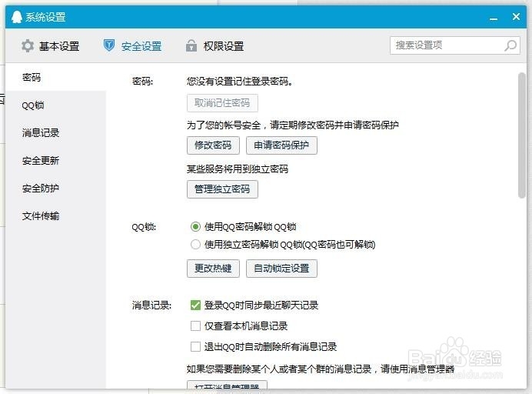
Task: Click the 密码: section label
Action: pos(142,82)
